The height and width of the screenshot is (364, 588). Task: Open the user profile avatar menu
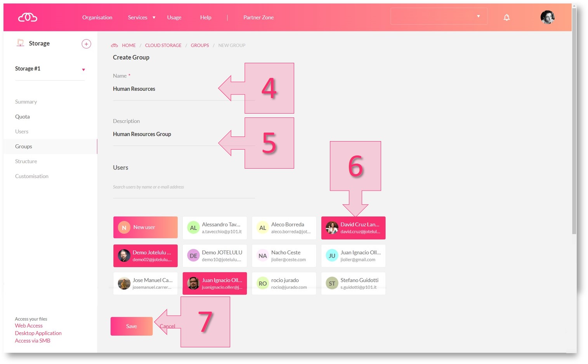tap(547, 17)
